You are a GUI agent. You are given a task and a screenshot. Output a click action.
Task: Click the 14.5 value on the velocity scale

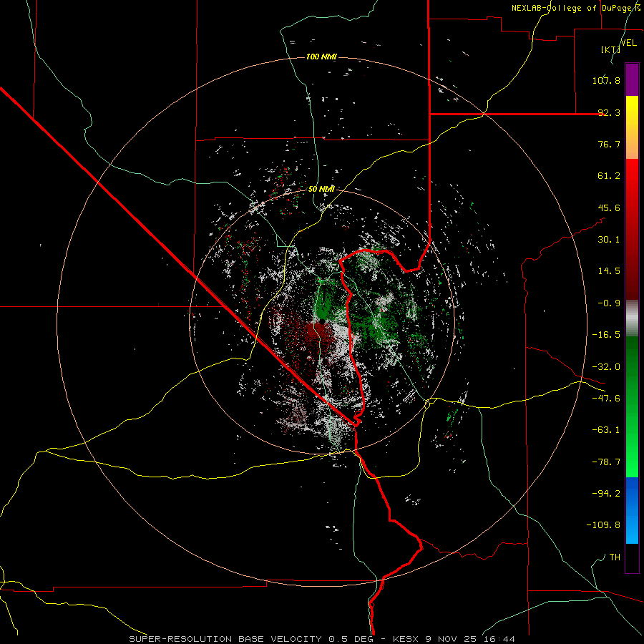click(609, 271)
